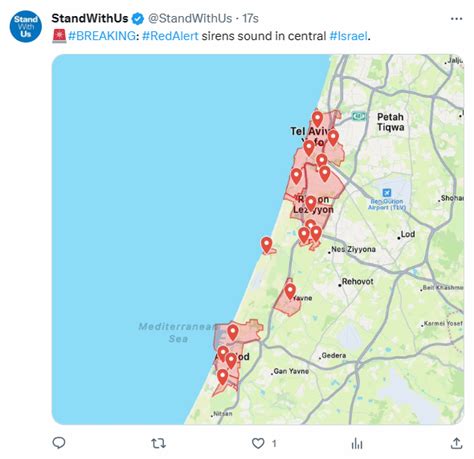Screen dimensions: 474x459
Task: Click the red pin beside Yavne
Action: click(x=290, y=291)
